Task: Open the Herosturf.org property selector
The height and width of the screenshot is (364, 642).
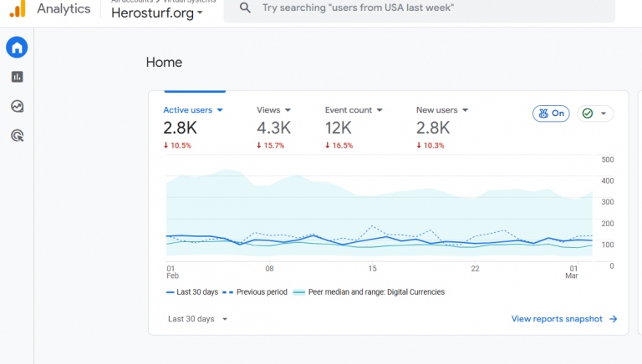Action: pyautogui.click(x=157, y=13)
